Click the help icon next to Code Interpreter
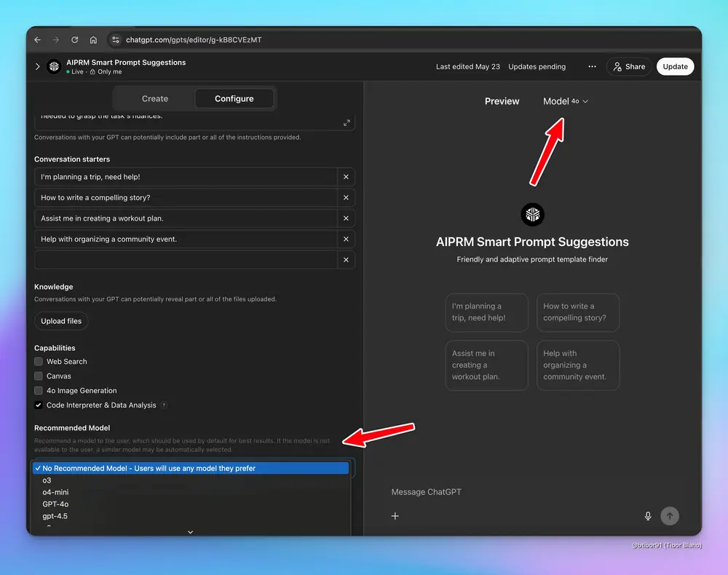Viewport: 728px width, 575px height. click(164, 405)
